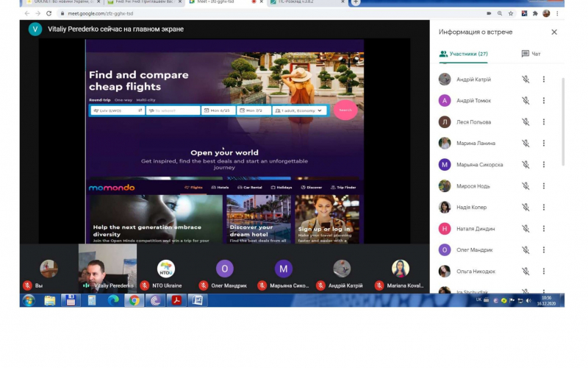Screen dimensions: 588x368
Task: Mute Марьяна Сикорска in participants list
Action: tap(526, 164)
